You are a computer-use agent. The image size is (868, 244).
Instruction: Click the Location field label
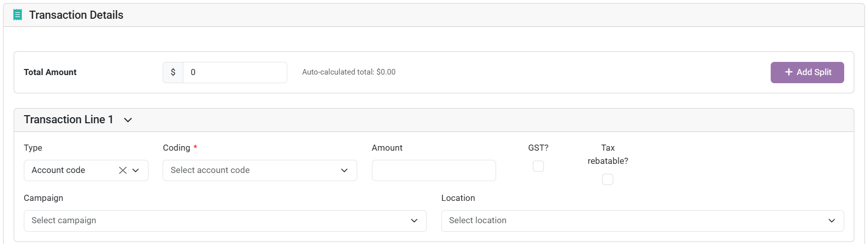[x=458, y=198]
